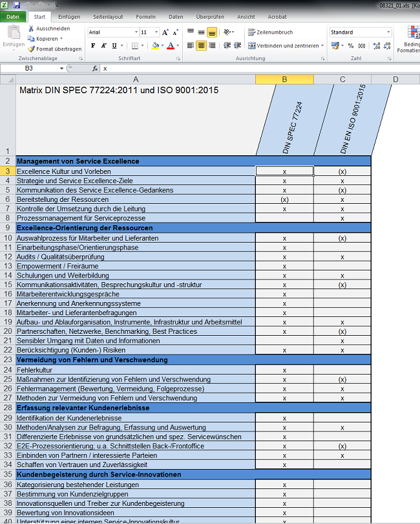Screen dimensions: 420x524
Task: Click the Zeilenumbruch button
Action: (271, 32)
